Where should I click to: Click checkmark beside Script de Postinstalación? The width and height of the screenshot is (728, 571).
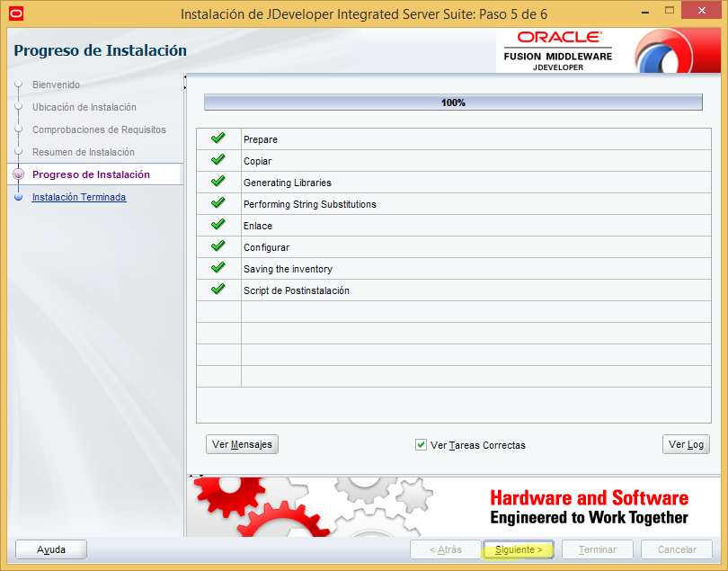(x=218, y=290)
